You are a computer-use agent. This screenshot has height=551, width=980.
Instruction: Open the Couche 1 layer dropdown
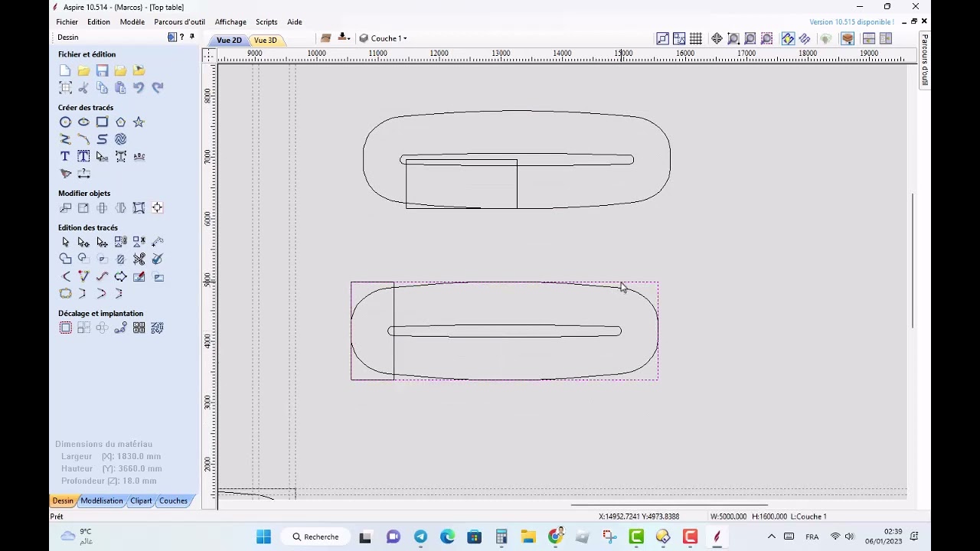pyautogui.click(x=384, y=38)
